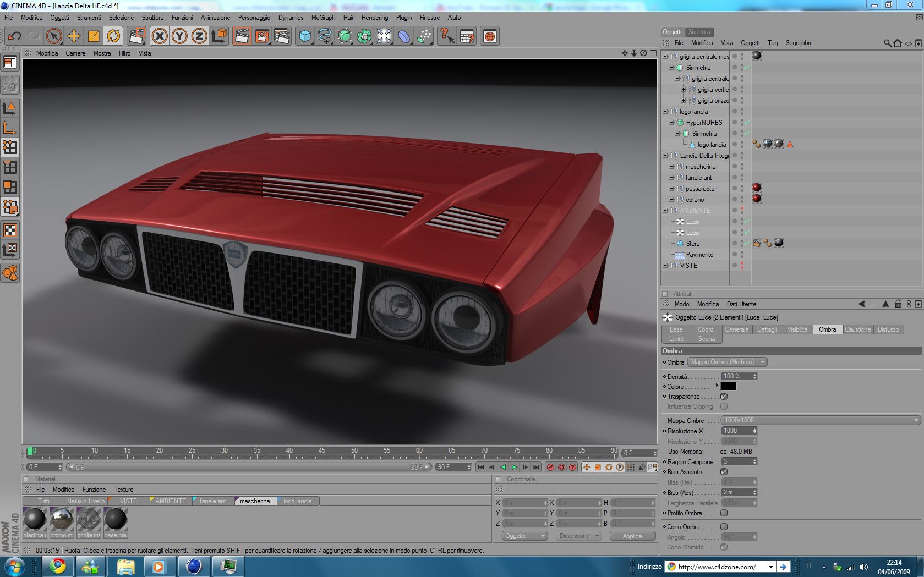
Task: Toggle the Trasparenza checkbox
Action: coord(724,397)
